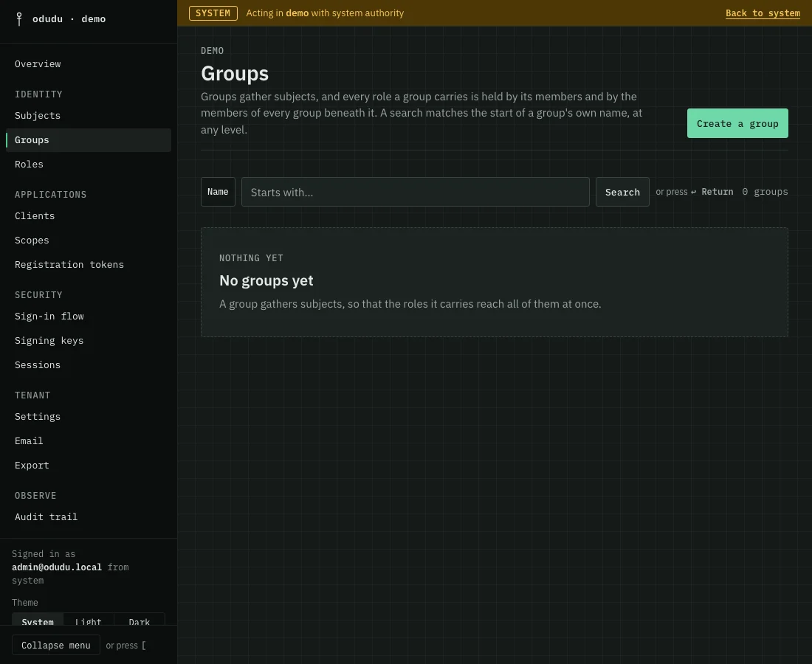Click the Search button
Image resolution: width=812 pixels, height=664 pixels.
(622, 192)
